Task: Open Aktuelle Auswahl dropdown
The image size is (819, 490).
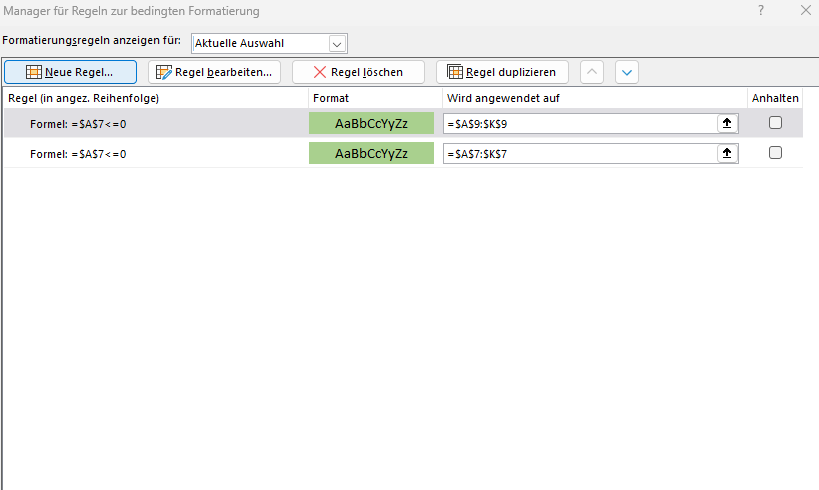Action: point(337,44)
